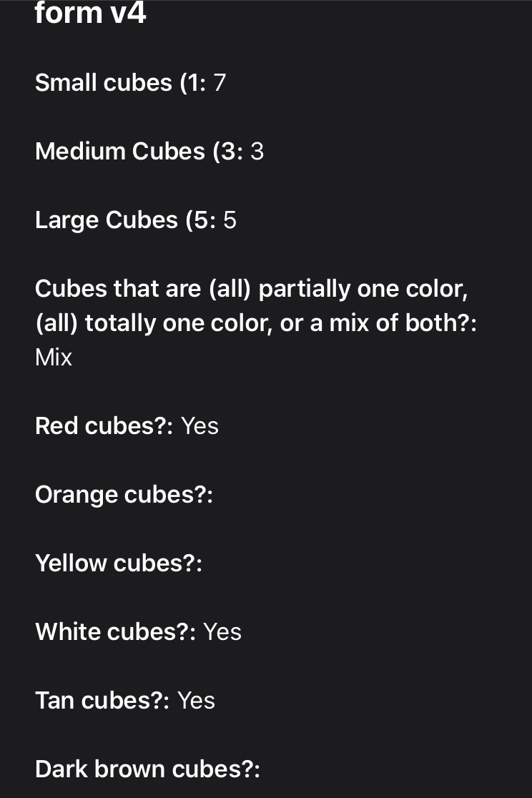Edit the Tan cubes "Yes" answer
532x798 pixels.
coord(196,701)
